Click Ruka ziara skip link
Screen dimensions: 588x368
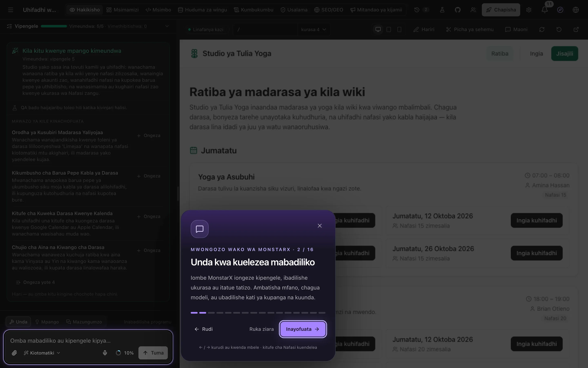click(x=262, y=329)
